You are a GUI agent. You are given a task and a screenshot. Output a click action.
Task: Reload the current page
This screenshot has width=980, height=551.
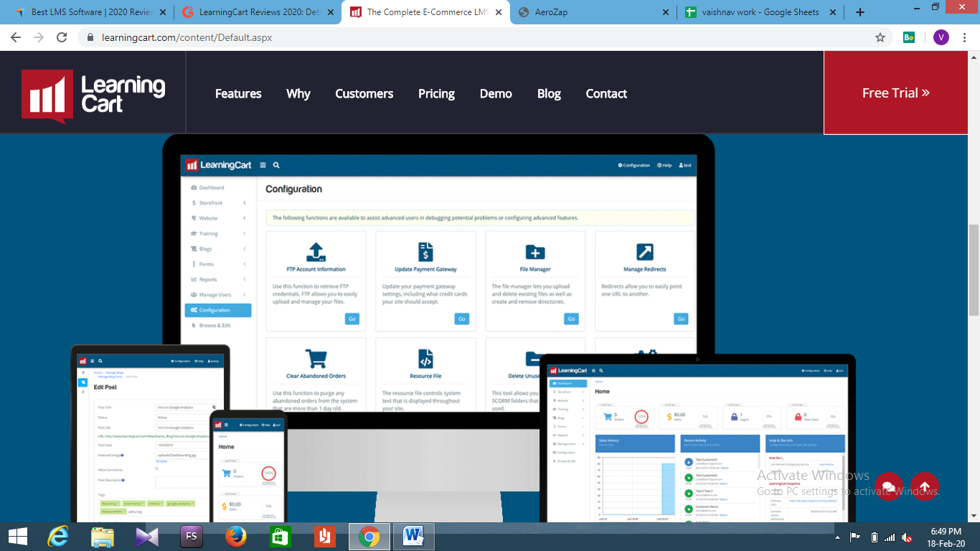point(62,37)
